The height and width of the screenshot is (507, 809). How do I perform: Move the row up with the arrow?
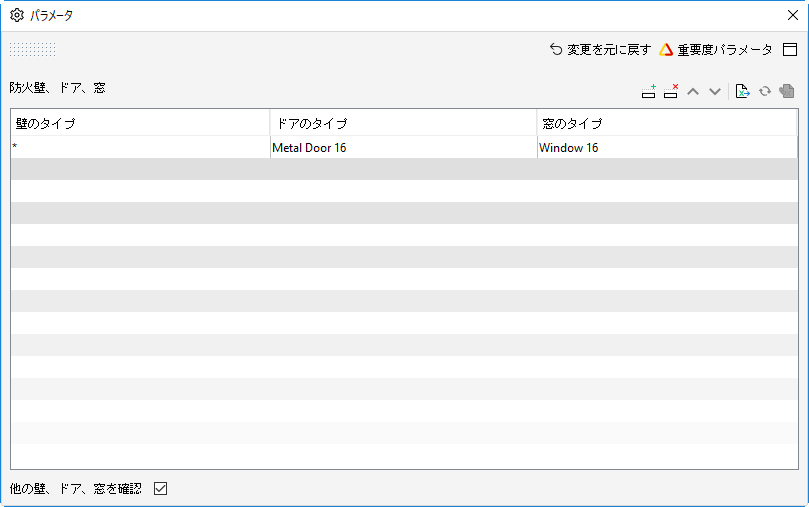[x=693, y=92]
